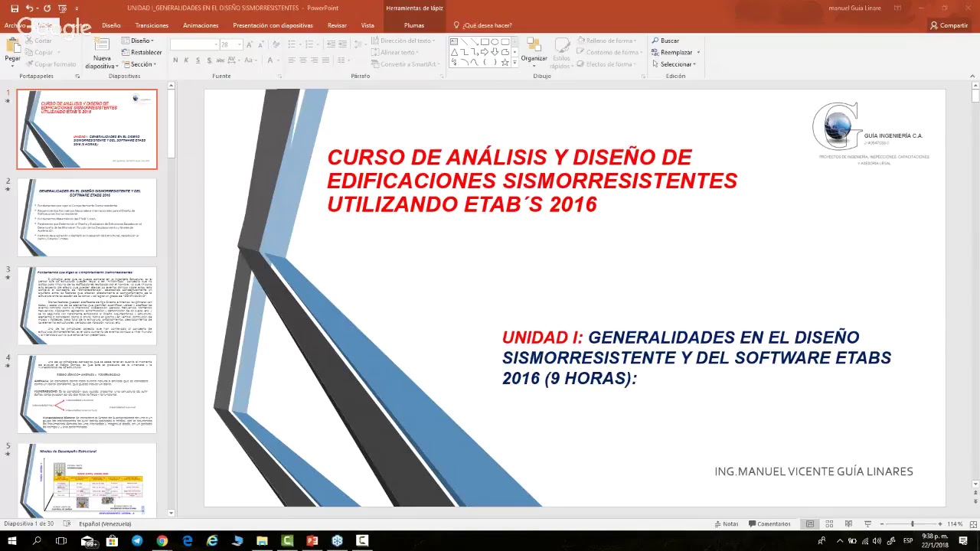
Task: Open the Plumas tab
Action: (413, 25)
